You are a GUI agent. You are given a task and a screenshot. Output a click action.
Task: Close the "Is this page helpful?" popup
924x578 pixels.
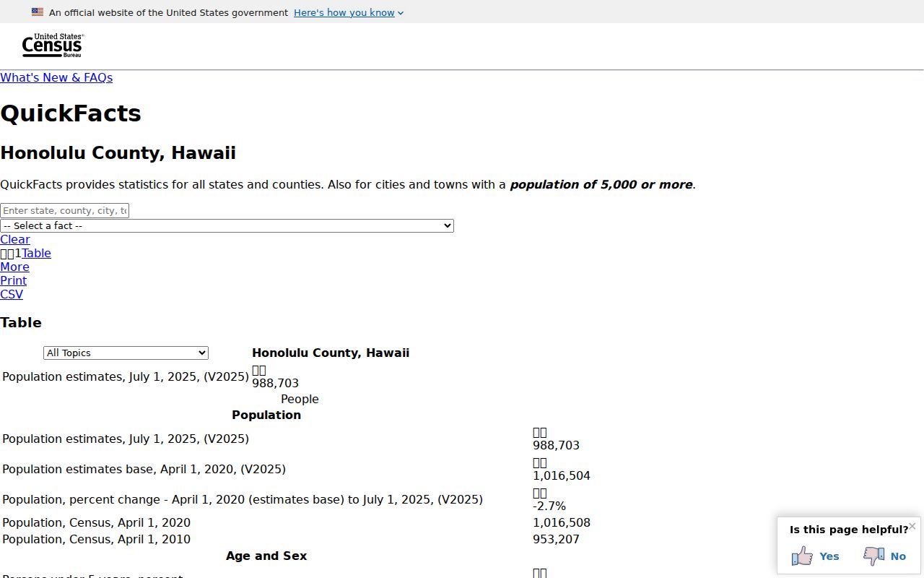912,526
